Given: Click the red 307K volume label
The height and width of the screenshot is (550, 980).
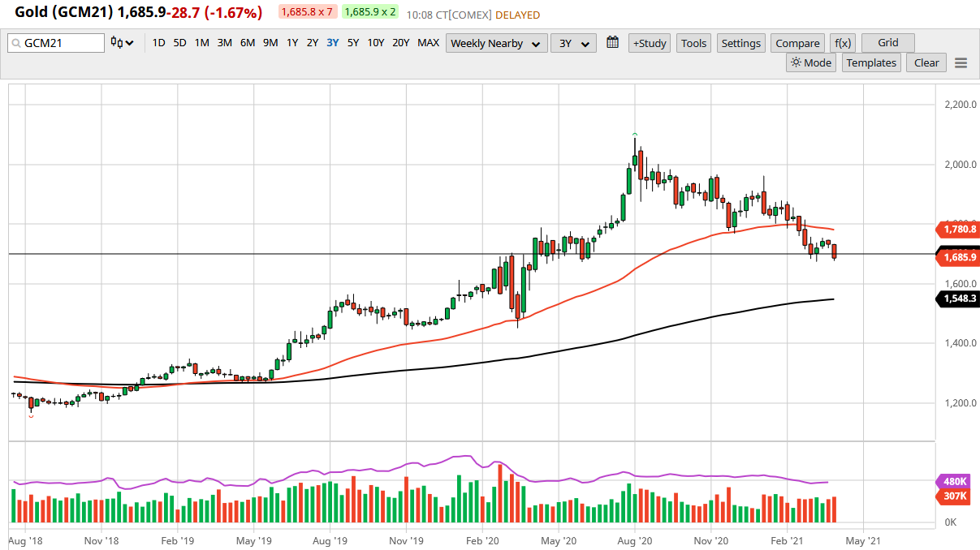Looking at the screenshot, I should click(955, 496).
